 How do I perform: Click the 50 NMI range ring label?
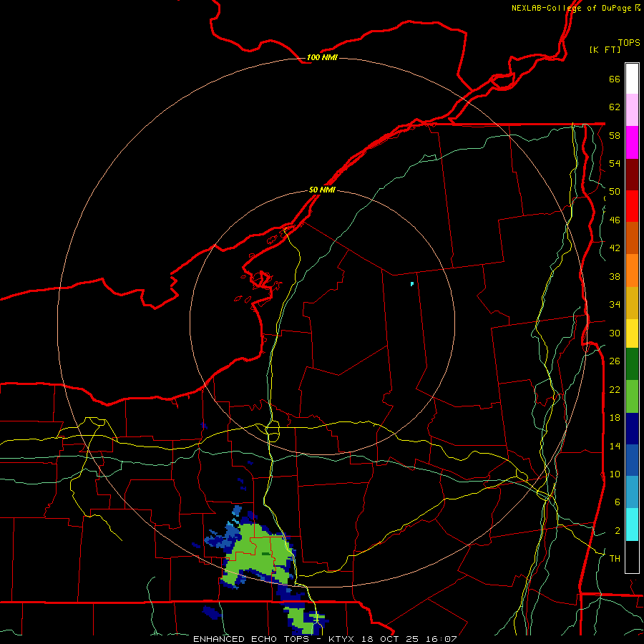point(322,190)
